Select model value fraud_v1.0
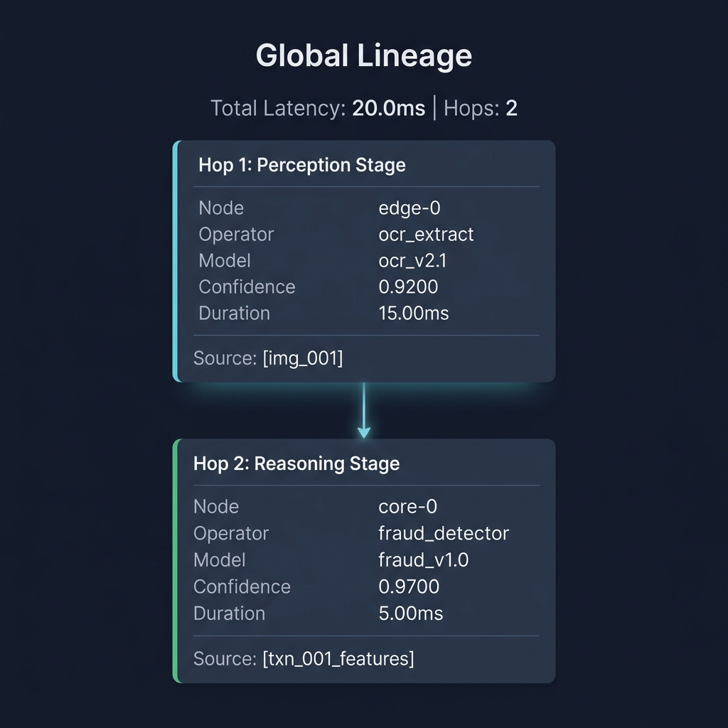Viewport: 728px width, 728px height. click(424, 560)
